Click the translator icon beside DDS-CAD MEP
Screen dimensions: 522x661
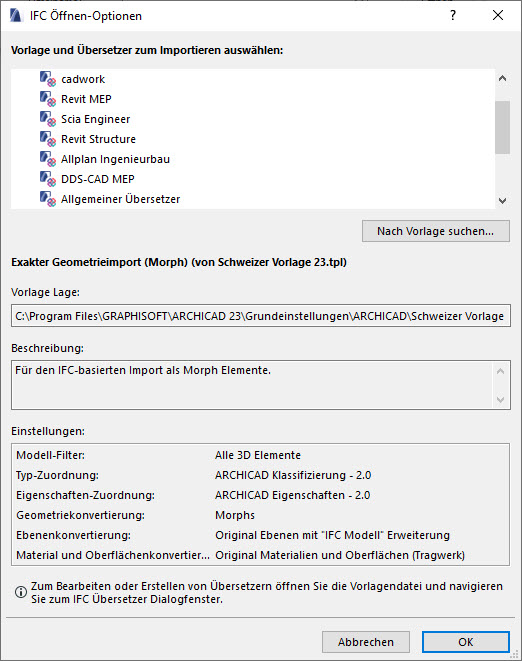pyautogui.click(x=48, y=179)
